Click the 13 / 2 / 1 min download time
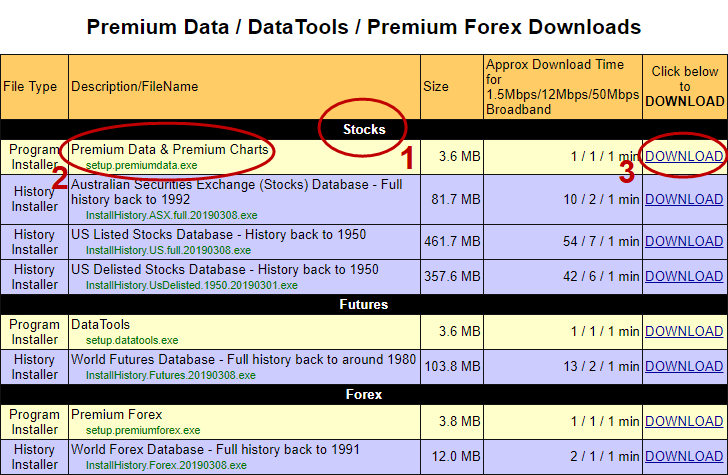Screen dimensions: 728x475 coord(601,366)
